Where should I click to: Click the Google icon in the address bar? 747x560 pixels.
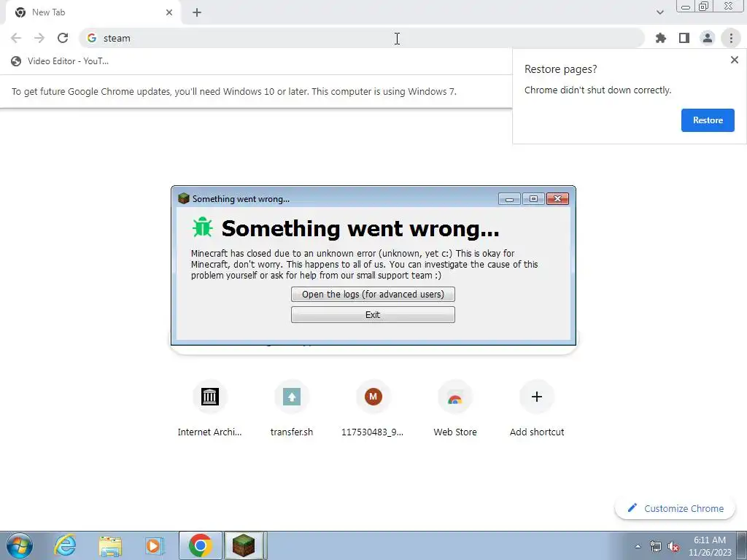pos(92,38)
